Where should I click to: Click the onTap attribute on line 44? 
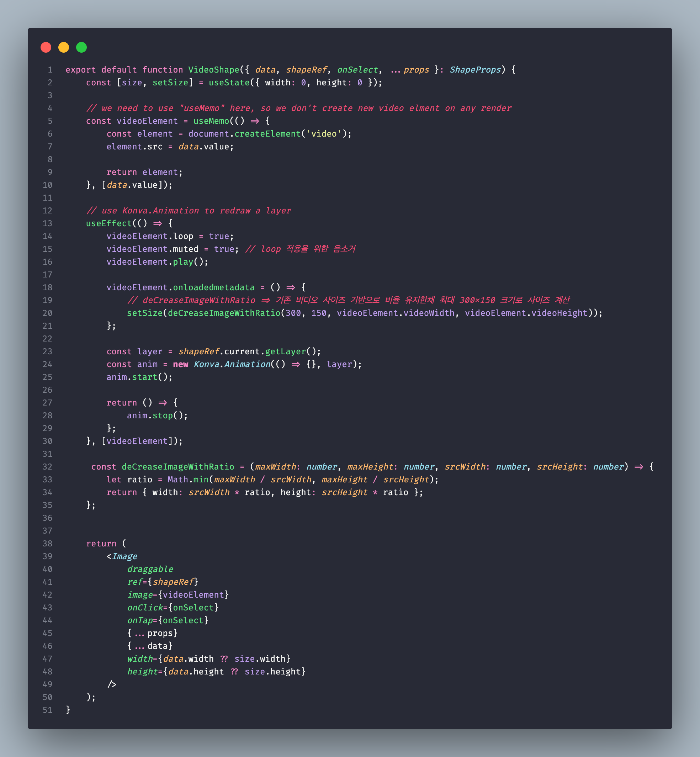[140, 621]
